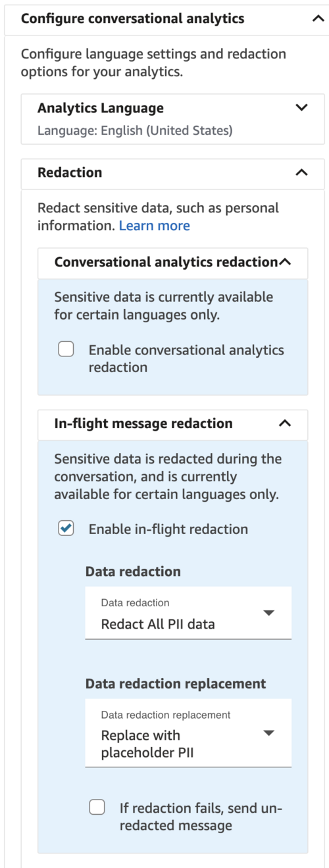Collapse the Redaction section using its chevron
The height and width of the screenshot is (868, 329).
[x=301, y=173]
